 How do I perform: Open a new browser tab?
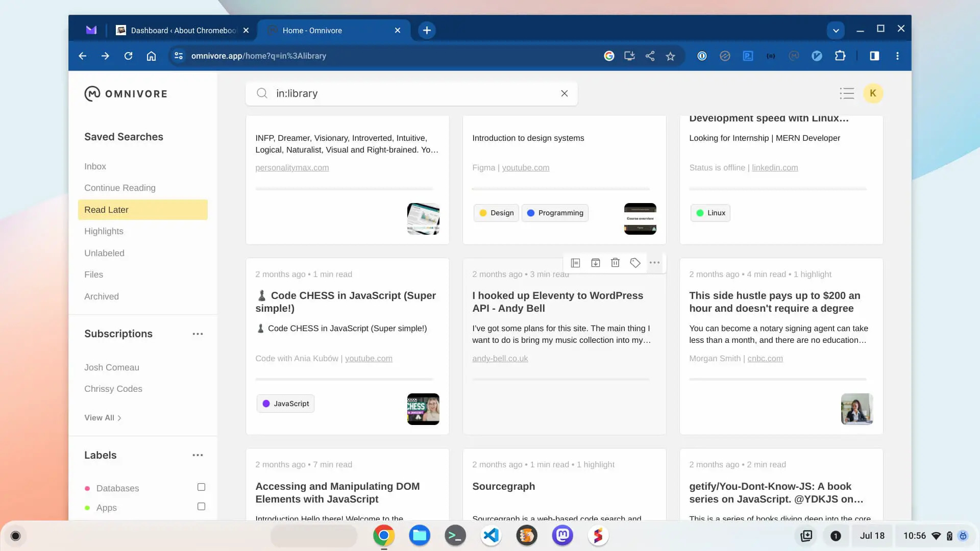click(427, 31)
